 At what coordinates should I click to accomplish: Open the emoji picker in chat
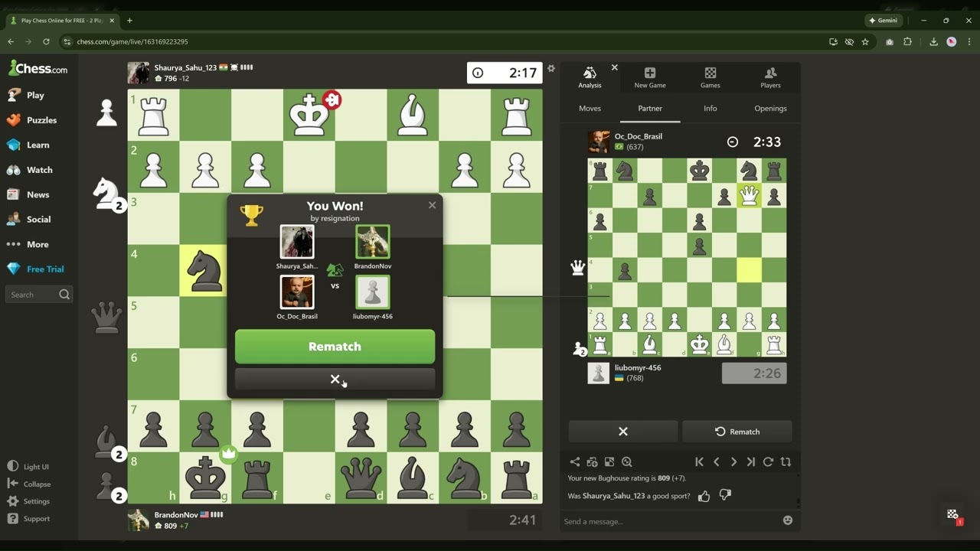788,520
